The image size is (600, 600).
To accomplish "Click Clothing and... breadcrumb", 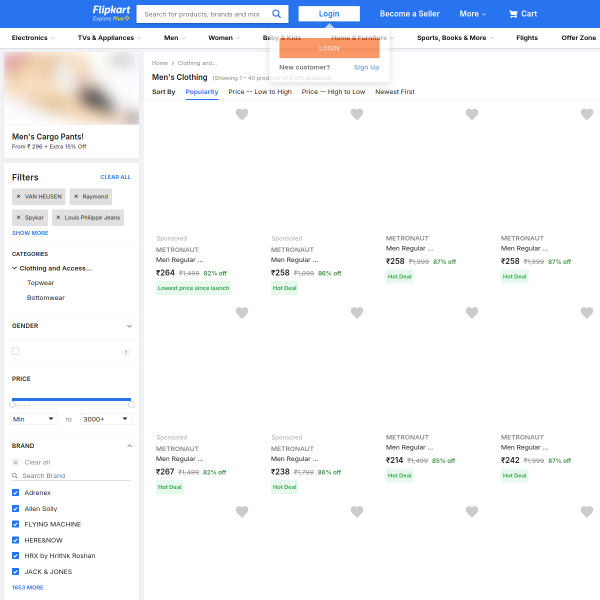I will 197,63.
